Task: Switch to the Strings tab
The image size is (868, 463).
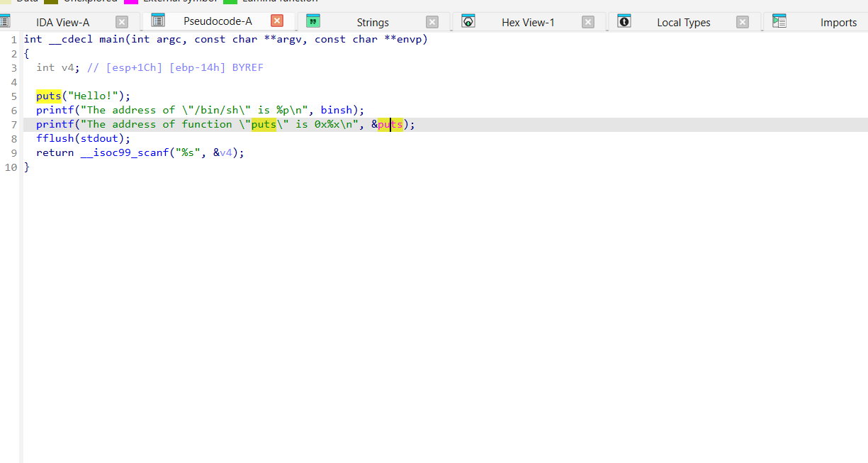Action: click(372, 23)
